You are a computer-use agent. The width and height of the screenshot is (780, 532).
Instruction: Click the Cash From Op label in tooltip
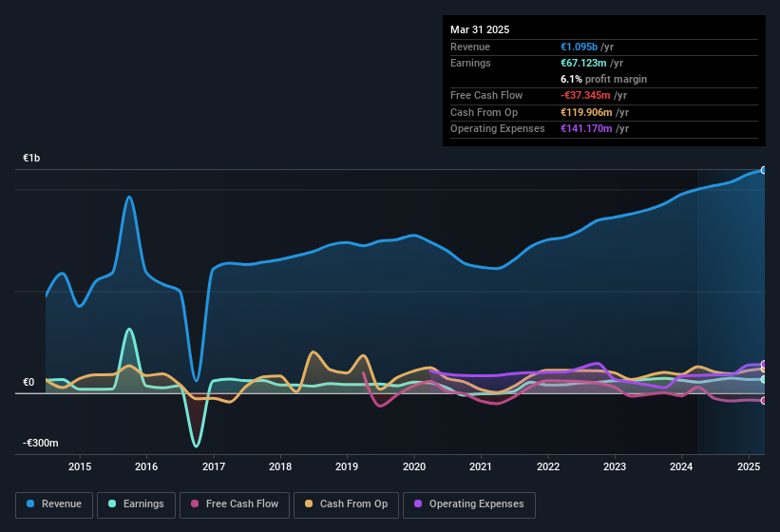click(484, 112)
